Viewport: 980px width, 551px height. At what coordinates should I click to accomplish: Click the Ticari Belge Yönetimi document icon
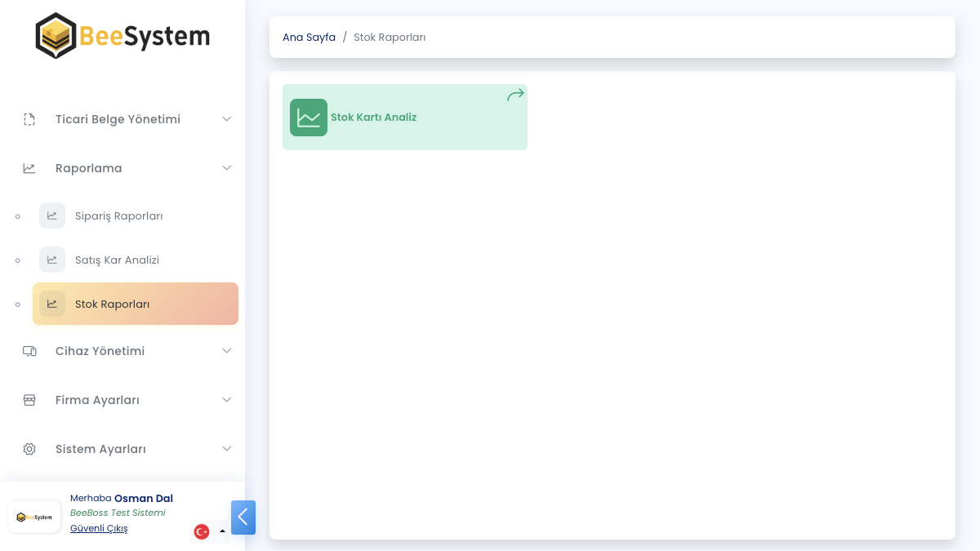click(x=29, y=119)
